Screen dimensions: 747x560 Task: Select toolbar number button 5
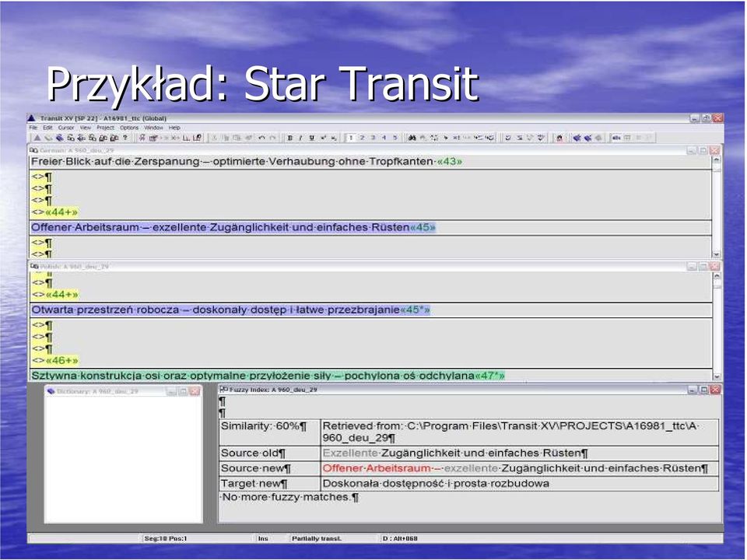click(x=395, y=138)
